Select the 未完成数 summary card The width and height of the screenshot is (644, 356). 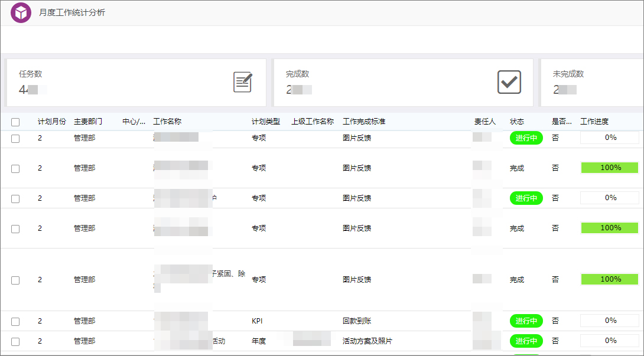coord(591,82)
